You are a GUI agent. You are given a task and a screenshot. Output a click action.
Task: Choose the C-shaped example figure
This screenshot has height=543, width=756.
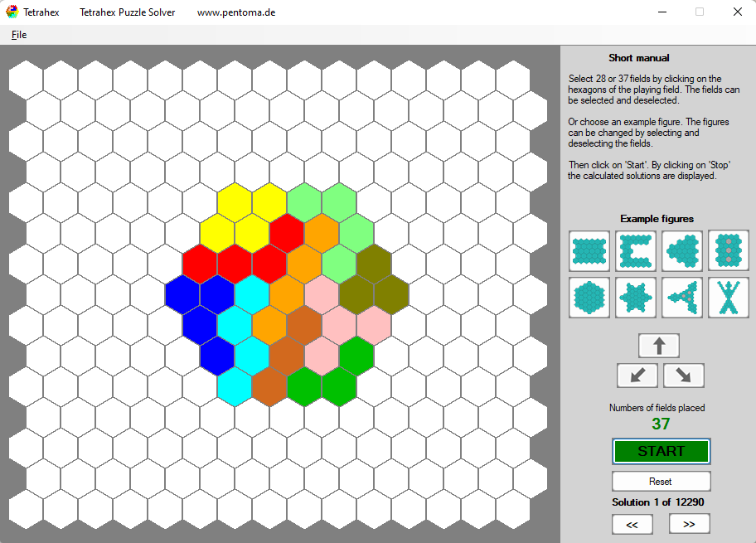(x=636, y=250)
